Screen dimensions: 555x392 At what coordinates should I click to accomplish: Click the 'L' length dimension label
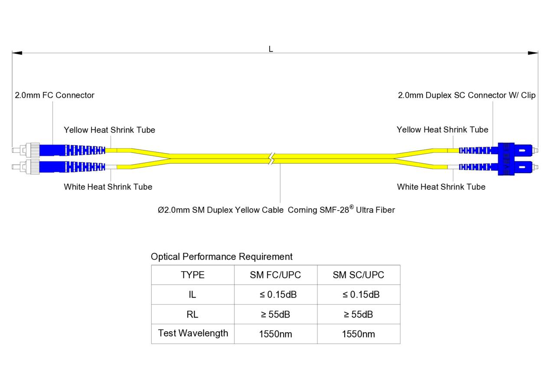coord(271,49)
